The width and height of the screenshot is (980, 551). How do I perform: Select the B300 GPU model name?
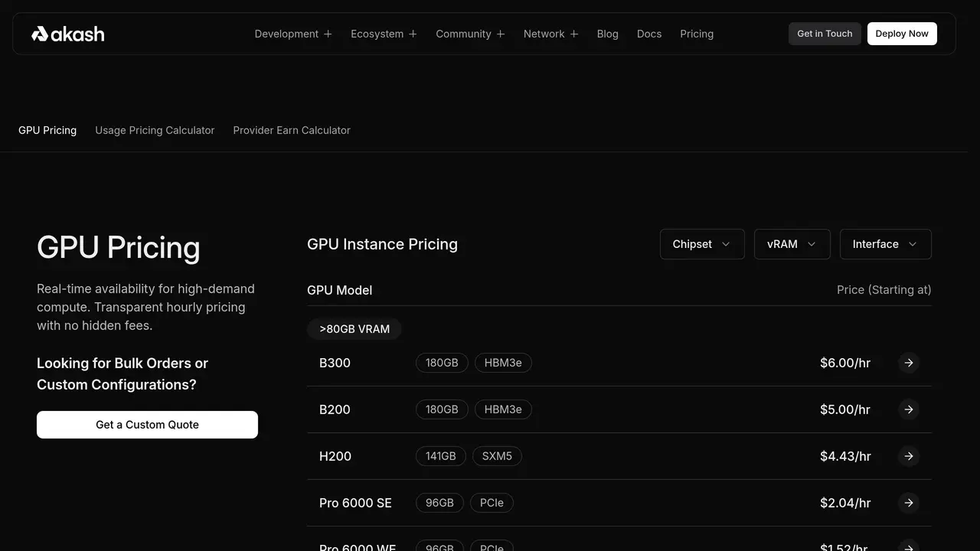point(335,363)
